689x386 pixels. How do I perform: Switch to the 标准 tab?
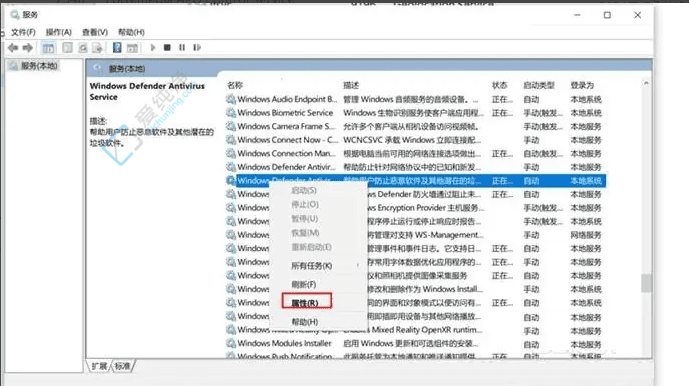click(123, 366)
